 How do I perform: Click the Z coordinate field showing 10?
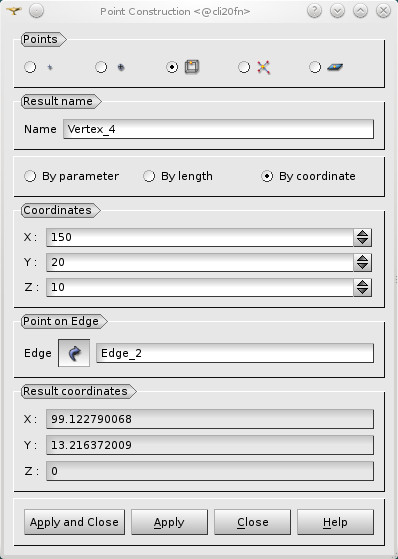(x=200, y=287)
